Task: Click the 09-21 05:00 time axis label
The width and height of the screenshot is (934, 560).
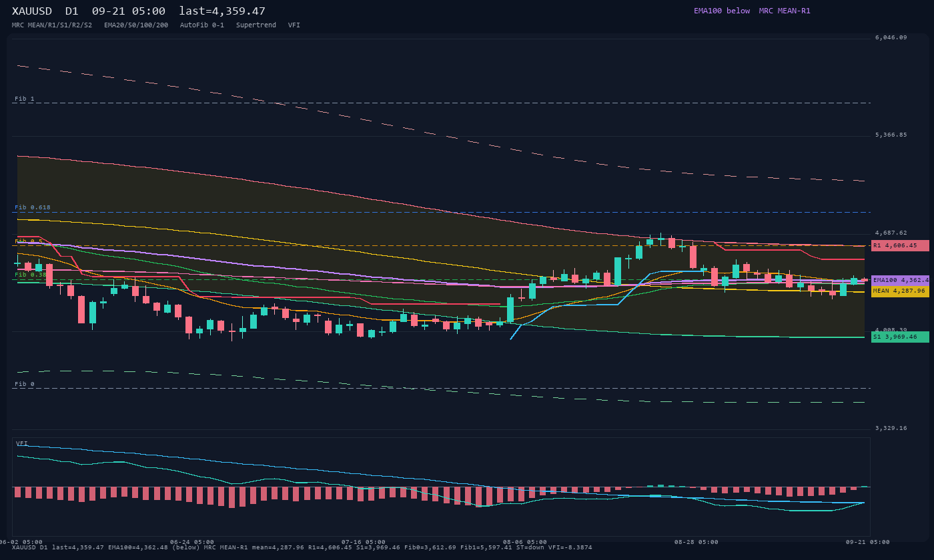Action: [868, 542]
